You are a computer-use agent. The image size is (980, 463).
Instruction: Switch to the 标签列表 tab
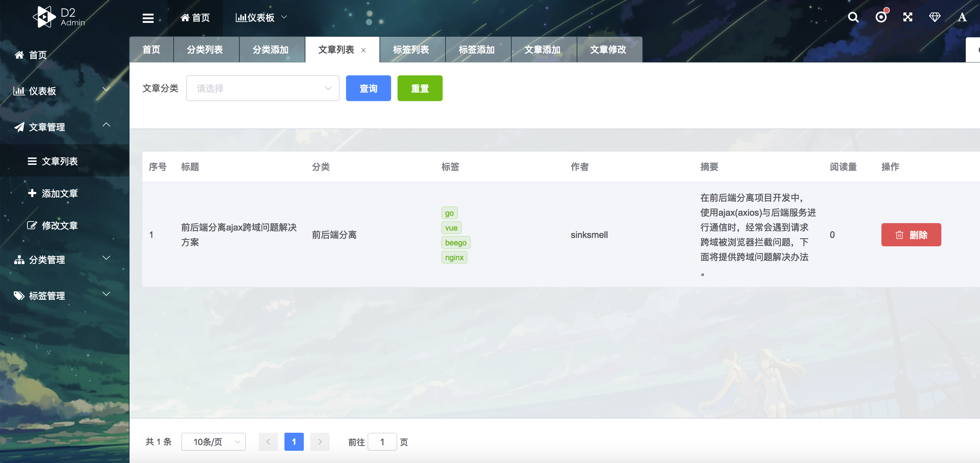pos(411,50)
